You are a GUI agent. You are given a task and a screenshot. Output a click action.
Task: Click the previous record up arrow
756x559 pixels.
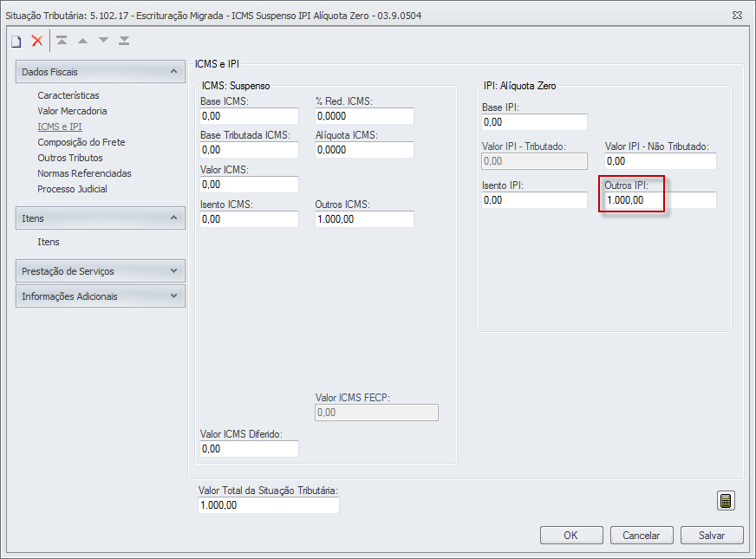click(82, 41)
